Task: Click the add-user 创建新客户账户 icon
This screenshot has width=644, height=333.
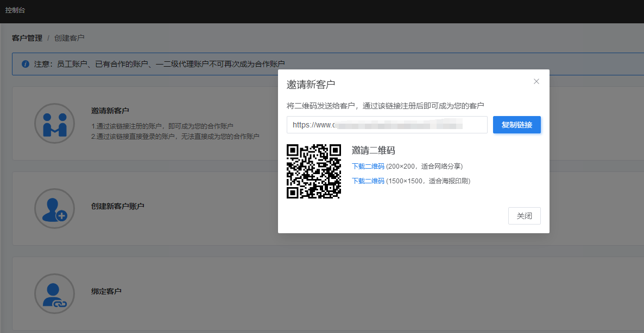Action: point(55,208)
